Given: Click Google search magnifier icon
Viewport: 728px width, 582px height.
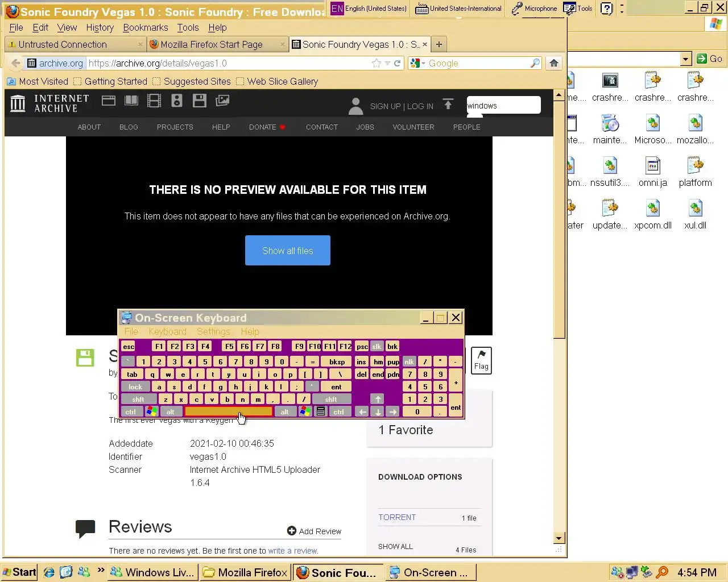Looking at the screenshot, I should pos(535,63).
